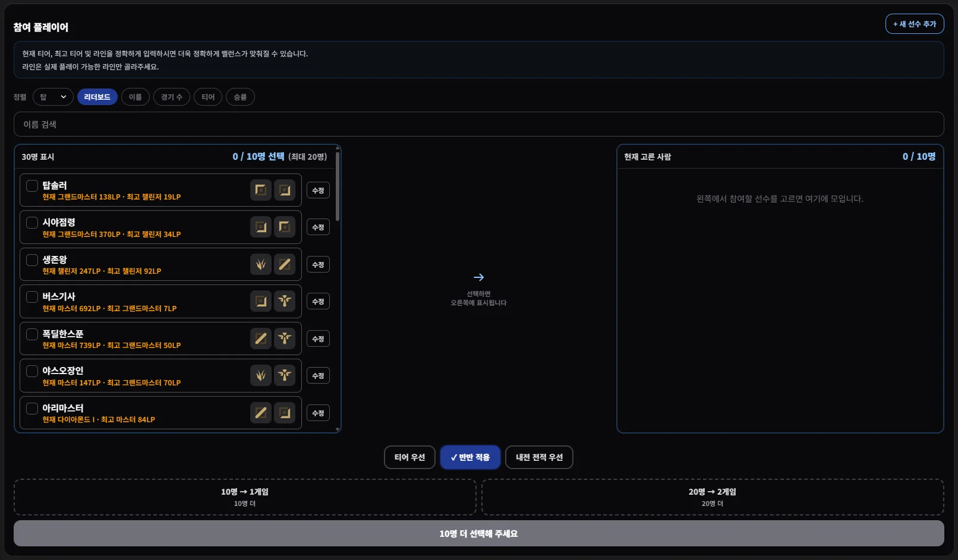Click the bottom lane icon in 버스기사's row
The image size is (958, 560).
coord(260,301)
